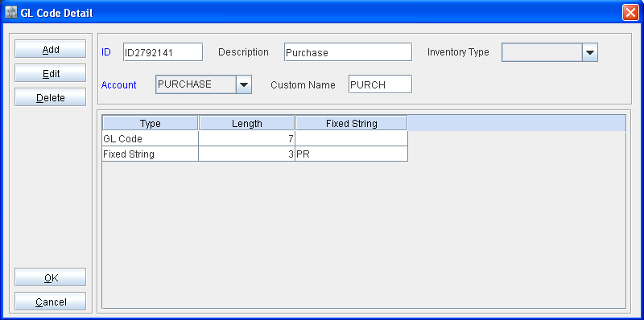Click the blue Account label
The image size is (644, 320).
[118, 85]
